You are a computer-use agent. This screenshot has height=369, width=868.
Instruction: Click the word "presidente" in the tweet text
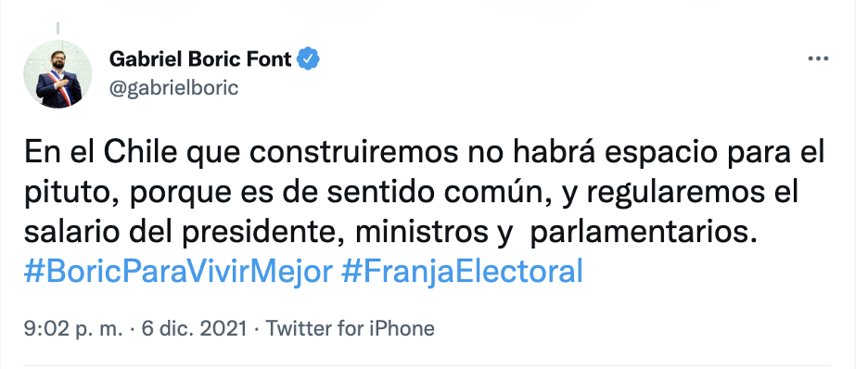256,235
